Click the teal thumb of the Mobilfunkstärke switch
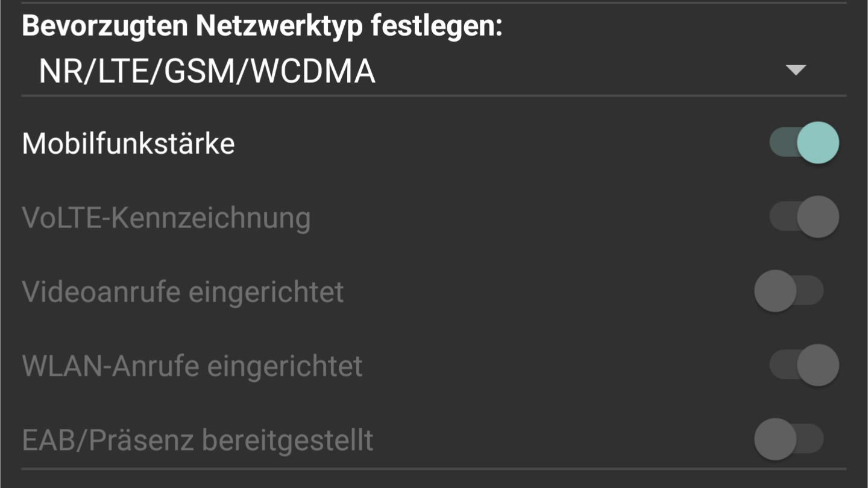Viewport: 868px width, 488px height. click(818, 143)
